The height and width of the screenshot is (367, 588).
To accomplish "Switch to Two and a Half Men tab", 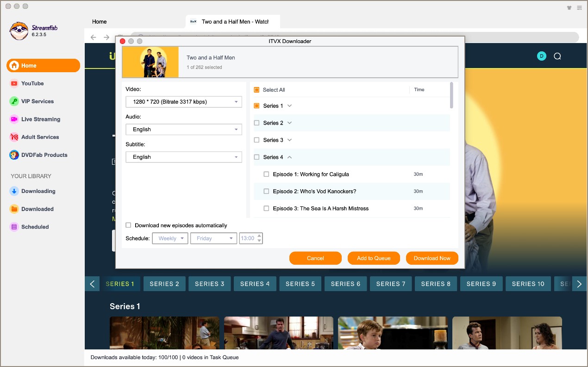I will pyautogui.click(x=233, y=22).
